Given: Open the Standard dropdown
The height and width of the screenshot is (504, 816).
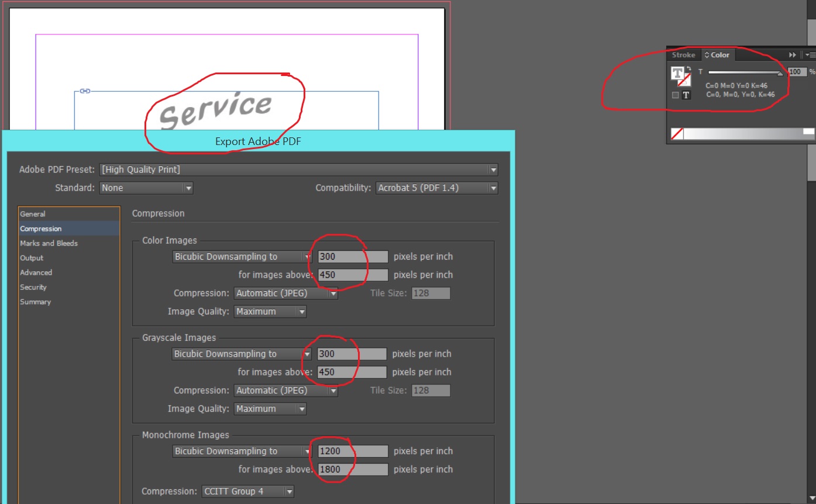Looking at the screenshot, I should [146, 188].
